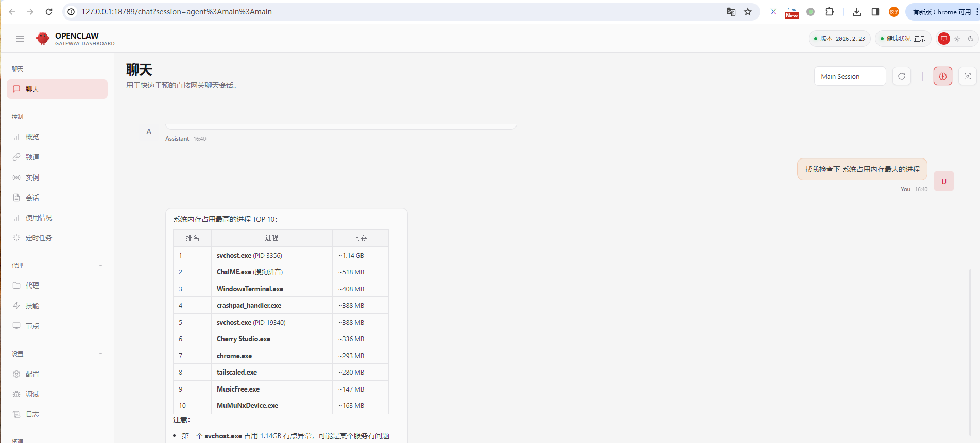View site information icon
Image resolution: width=980 pixels, height=443 pixels.
[x=71, y=12]
